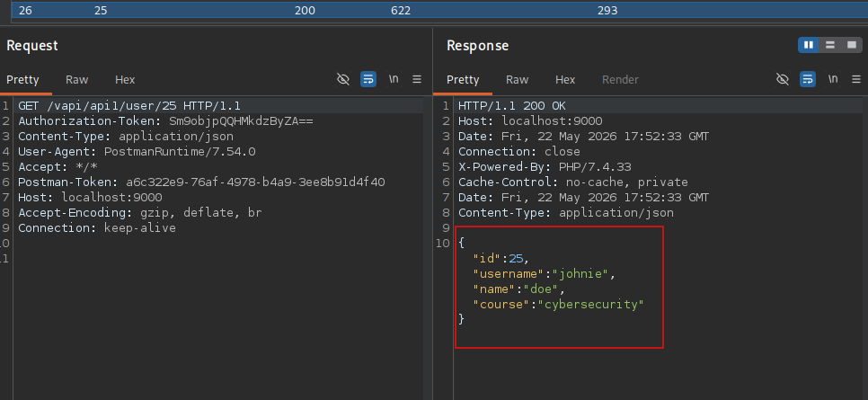
Task: Click Connection: keep-alive header in Request
Action: pos(97,227)
